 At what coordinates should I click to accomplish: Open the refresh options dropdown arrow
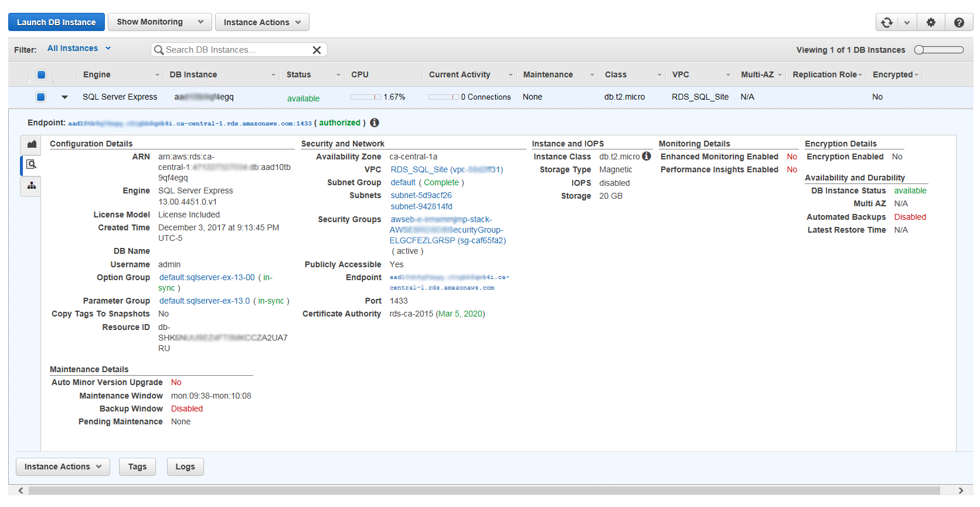click(x=907, y=22)
